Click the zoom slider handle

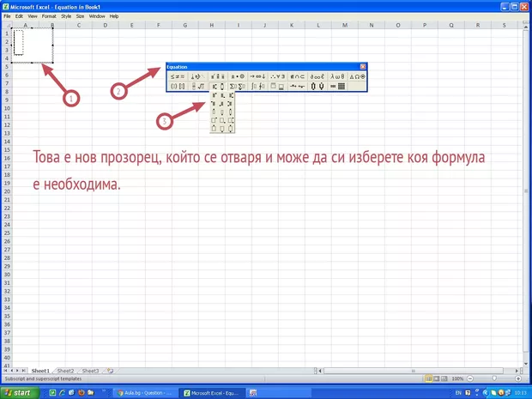pos(494,378)
